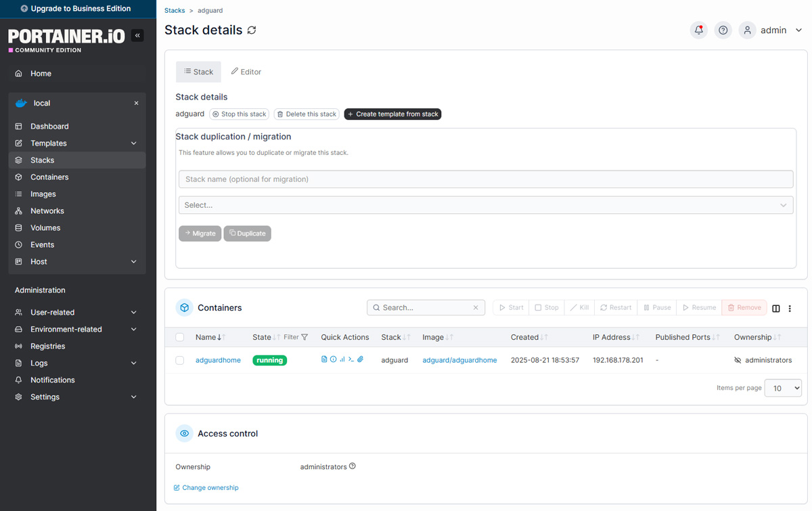812x511 pixels.
Task: Collapse the sidebar with the double-chevron icon
Action: (x=137, y=35)
